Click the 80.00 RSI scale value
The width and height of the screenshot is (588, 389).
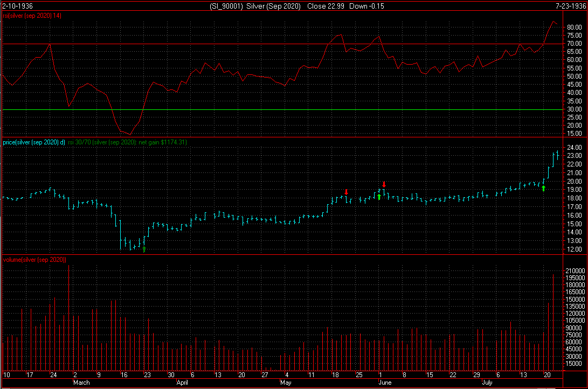pyautogui.click(x=574, y=27)
